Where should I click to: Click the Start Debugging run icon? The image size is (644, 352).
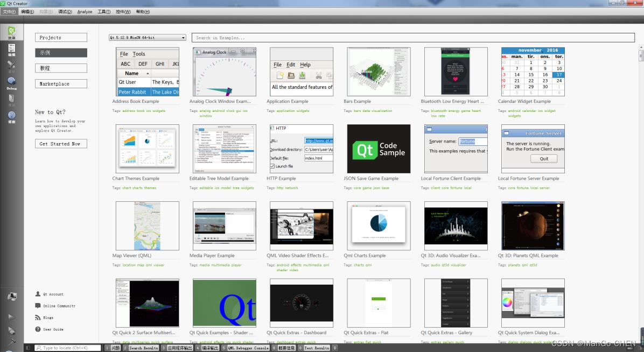point(11,330)
